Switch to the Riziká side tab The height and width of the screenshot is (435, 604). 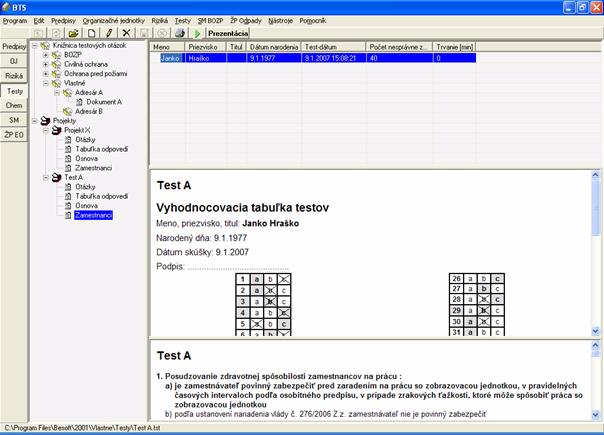coord(14,76)
